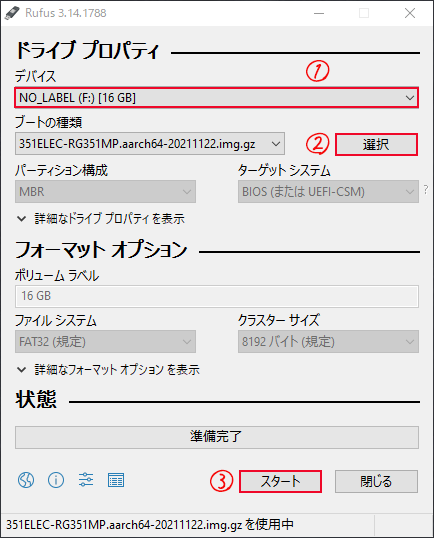Close the Rufus window
Image resolution: width=434 pixels, height=538 pixels.
(x=410, y=13)
